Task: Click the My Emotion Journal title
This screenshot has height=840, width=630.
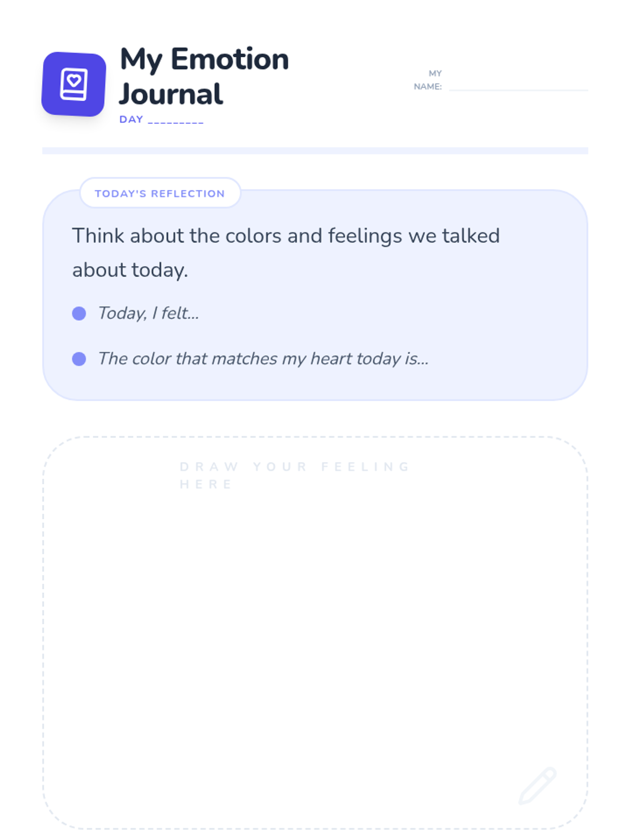Action: (x=204, y=76)
